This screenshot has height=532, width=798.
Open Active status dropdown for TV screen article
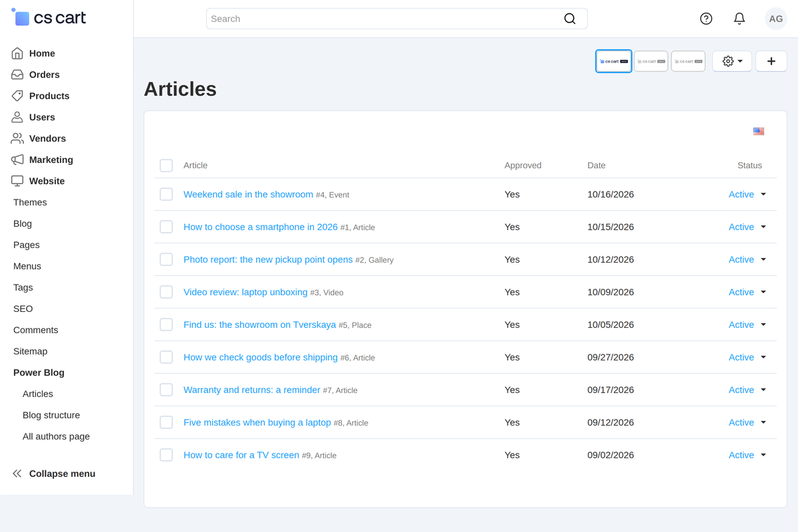747,455
